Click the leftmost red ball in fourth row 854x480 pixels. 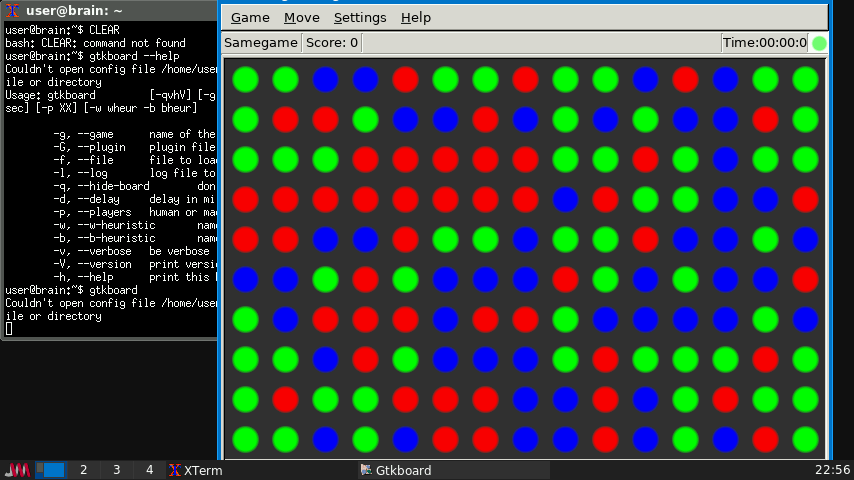[245, 199]
